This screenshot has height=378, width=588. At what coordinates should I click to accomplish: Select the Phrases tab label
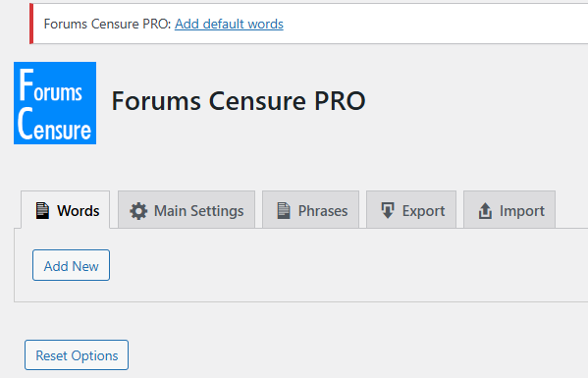[323, 211]
